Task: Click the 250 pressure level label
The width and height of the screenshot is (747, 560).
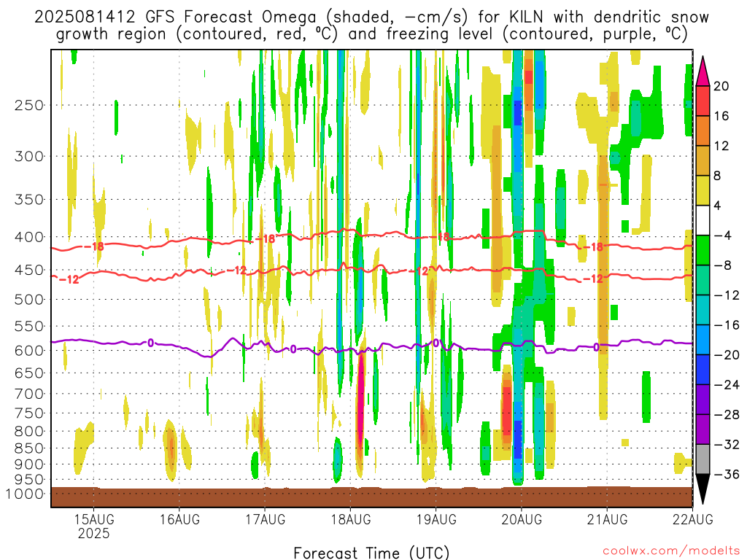Action: (29, 105)
